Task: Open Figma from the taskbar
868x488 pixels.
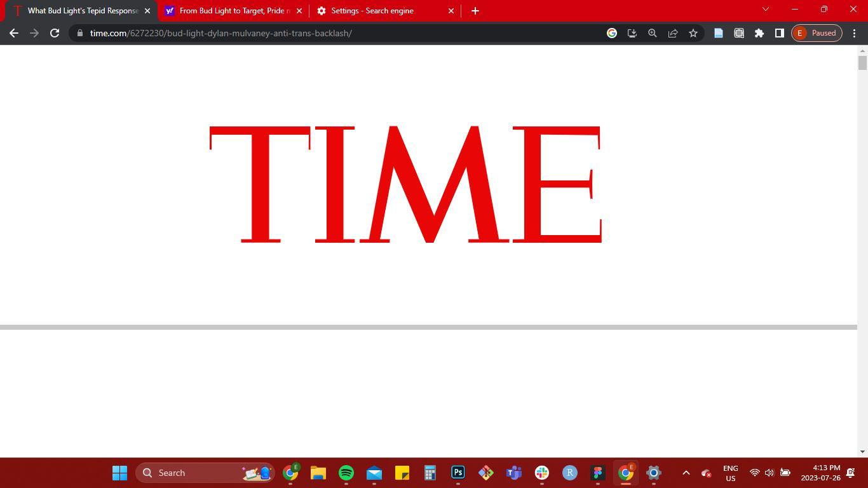Action: click(598, 473)
